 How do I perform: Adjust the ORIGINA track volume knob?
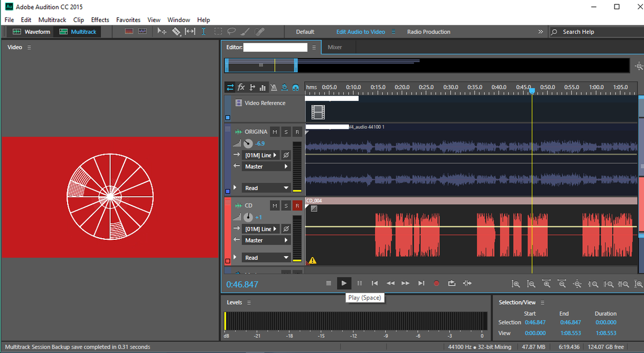(248, 143)
